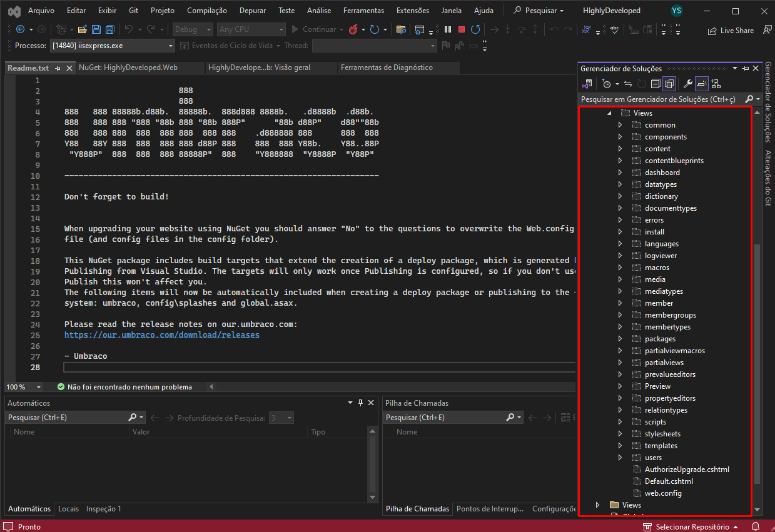Pin the Readme.txt tab
The width and height of the screenshot is (775, 532).
(58, 68)
